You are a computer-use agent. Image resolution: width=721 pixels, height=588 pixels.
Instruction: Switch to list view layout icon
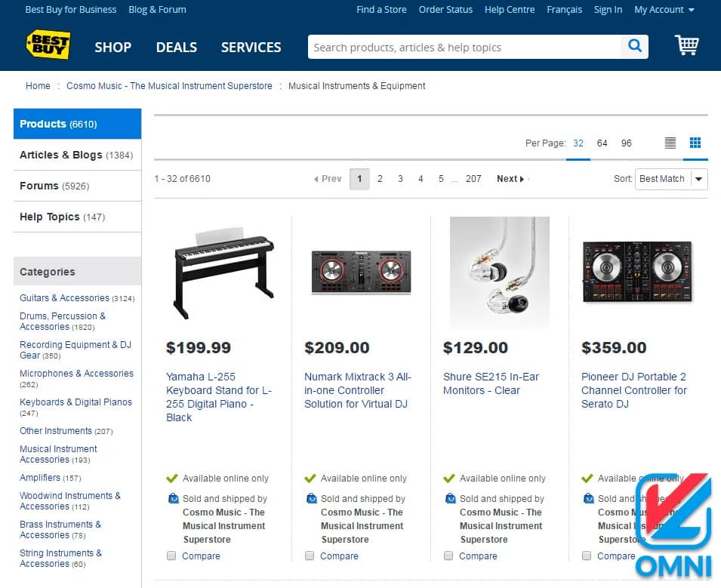tap(669, 143)
